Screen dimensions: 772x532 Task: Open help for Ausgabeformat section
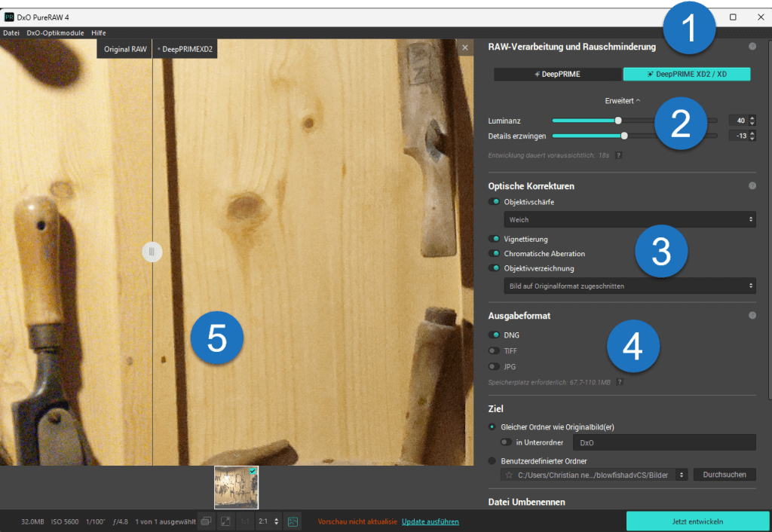coord(752,316)
